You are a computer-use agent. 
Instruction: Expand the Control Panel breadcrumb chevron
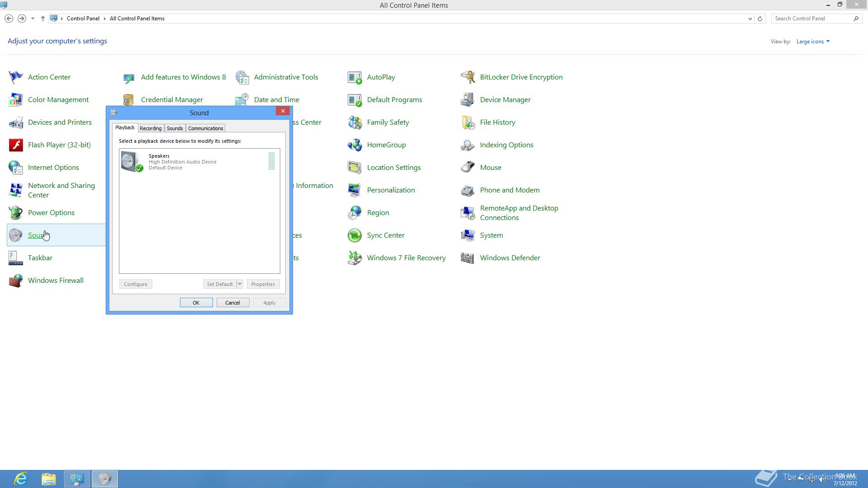(105, 19)
